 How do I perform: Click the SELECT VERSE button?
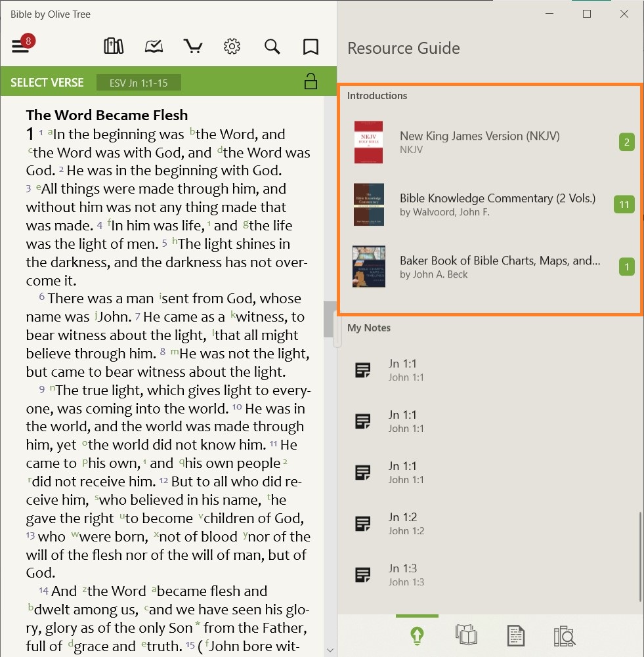47,83
